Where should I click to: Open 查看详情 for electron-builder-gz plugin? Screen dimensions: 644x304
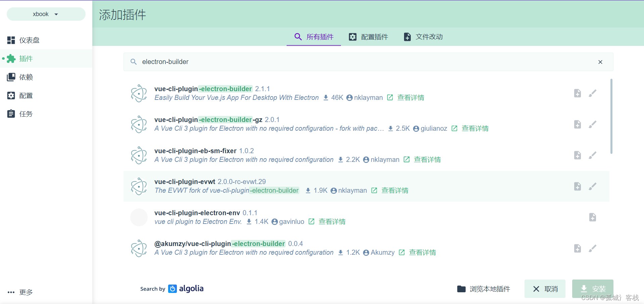(x=475, y=128)
